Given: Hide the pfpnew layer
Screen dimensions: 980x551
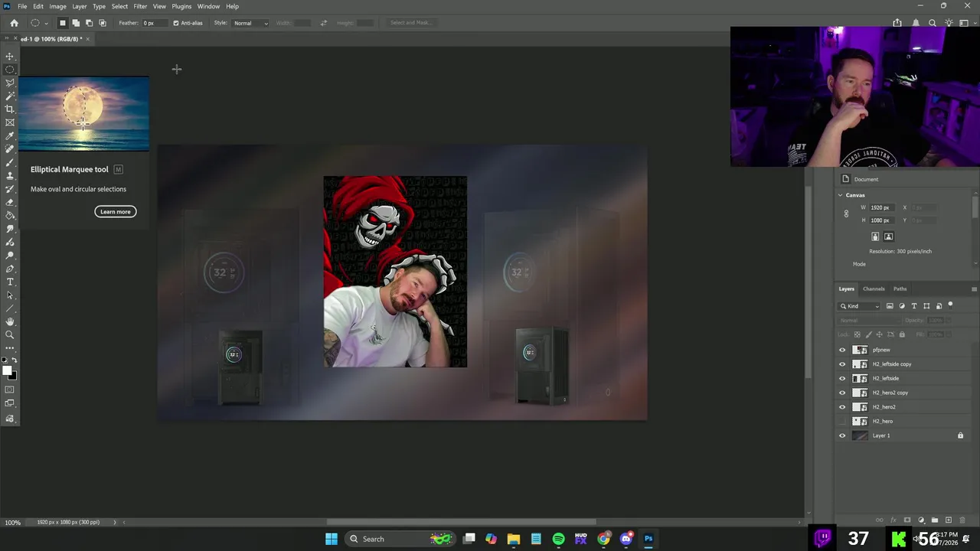Looking at the screenshot, I should tap(842, 350).
